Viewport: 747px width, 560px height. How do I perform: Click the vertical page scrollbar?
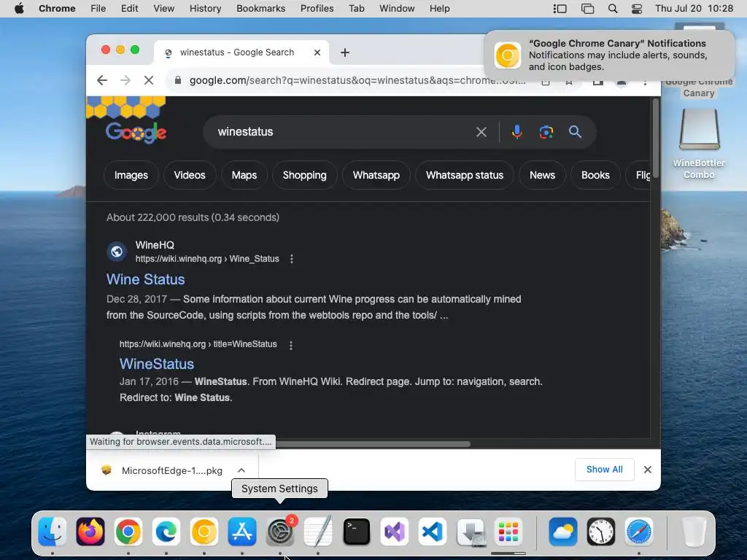coord(656,139)
